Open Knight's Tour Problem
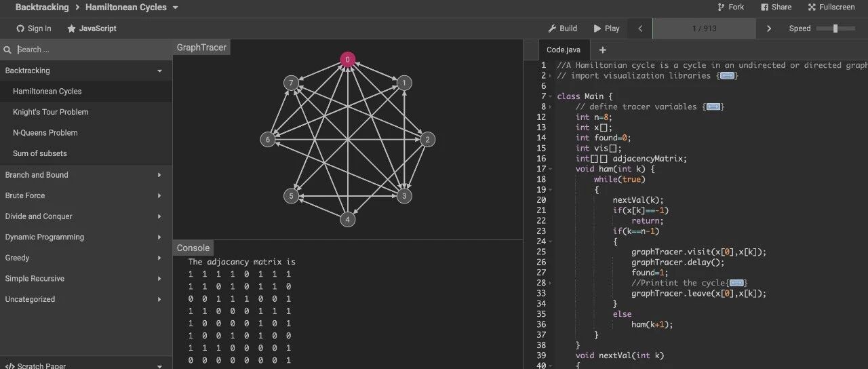The height and width of the screenshot is (369, 868). 86,112
